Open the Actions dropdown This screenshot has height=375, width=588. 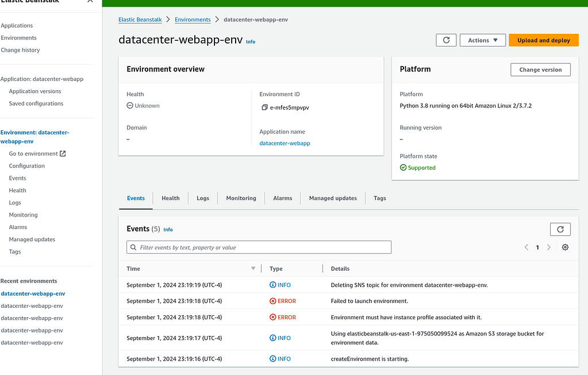pyautogui.click(x=483, y=40)
